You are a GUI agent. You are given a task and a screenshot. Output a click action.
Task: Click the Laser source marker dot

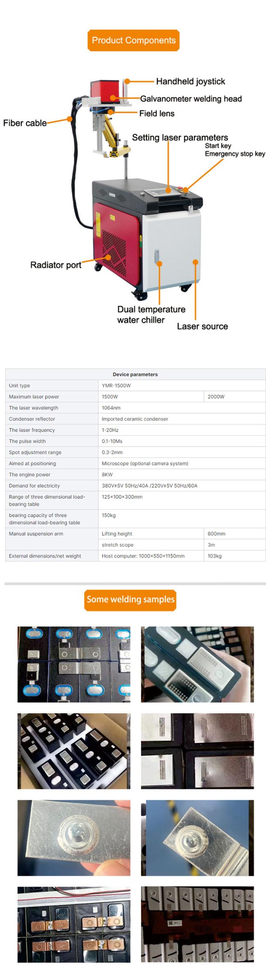[196, 262]
